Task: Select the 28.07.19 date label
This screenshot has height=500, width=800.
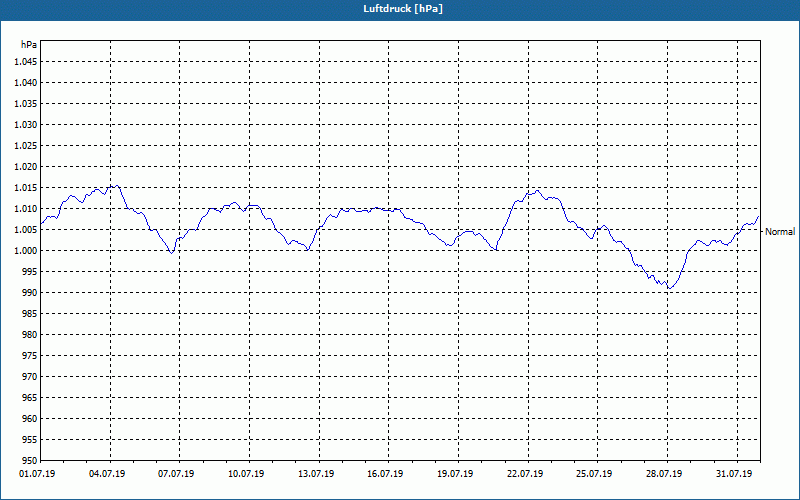Action: pyautogui.click(x=664, y=474)
